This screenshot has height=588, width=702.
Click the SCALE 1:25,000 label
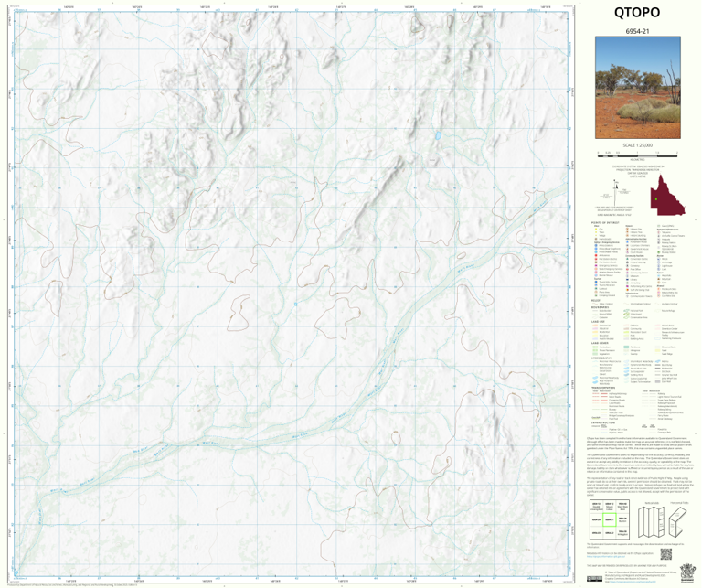click(x=637, y=145)
